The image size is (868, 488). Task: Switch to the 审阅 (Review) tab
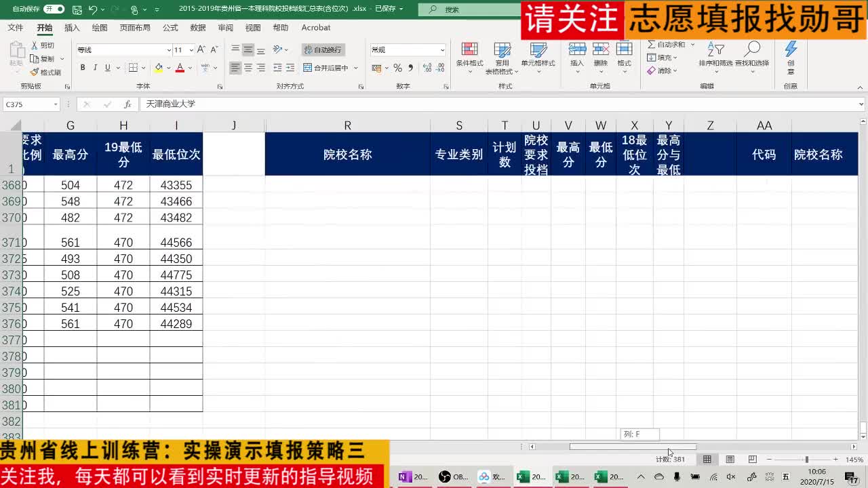(x=226, y=28)
